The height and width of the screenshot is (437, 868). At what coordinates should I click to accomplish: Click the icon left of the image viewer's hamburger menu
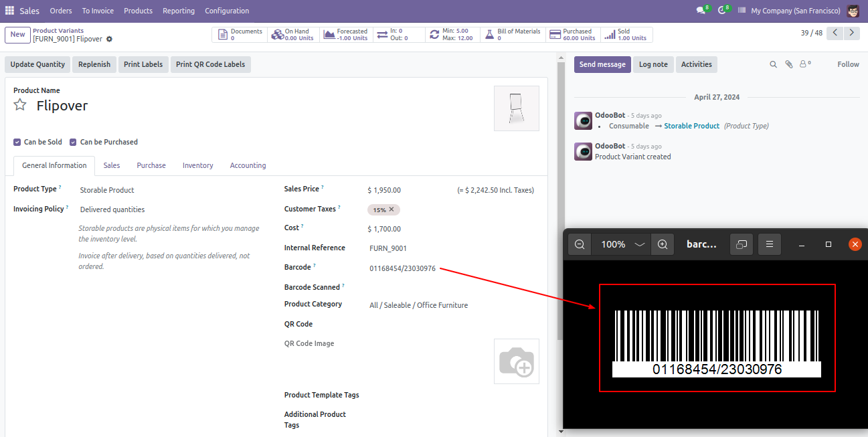(x=742, y=244)
